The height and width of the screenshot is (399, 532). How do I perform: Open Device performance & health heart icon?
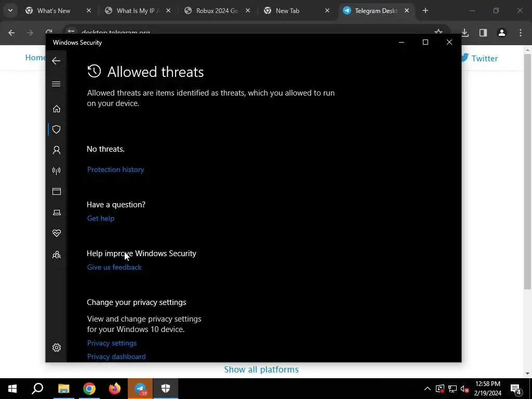(x=57, y=233)
